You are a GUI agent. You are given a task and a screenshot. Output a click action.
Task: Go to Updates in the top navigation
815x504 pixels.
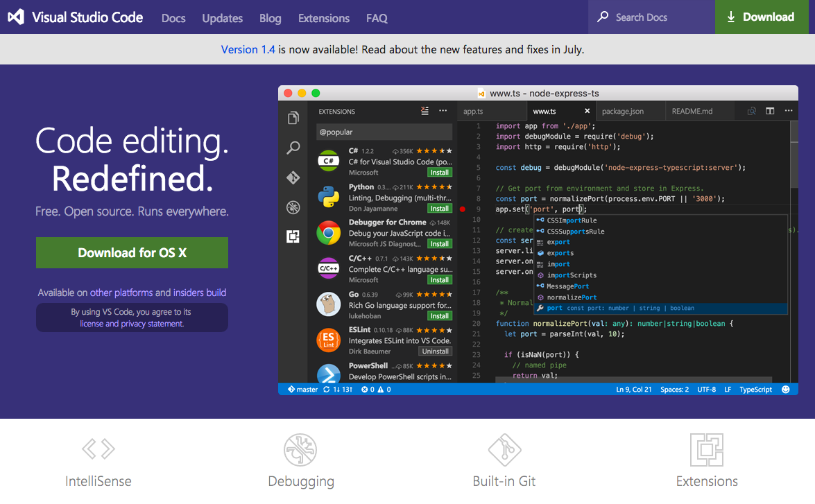223,18
